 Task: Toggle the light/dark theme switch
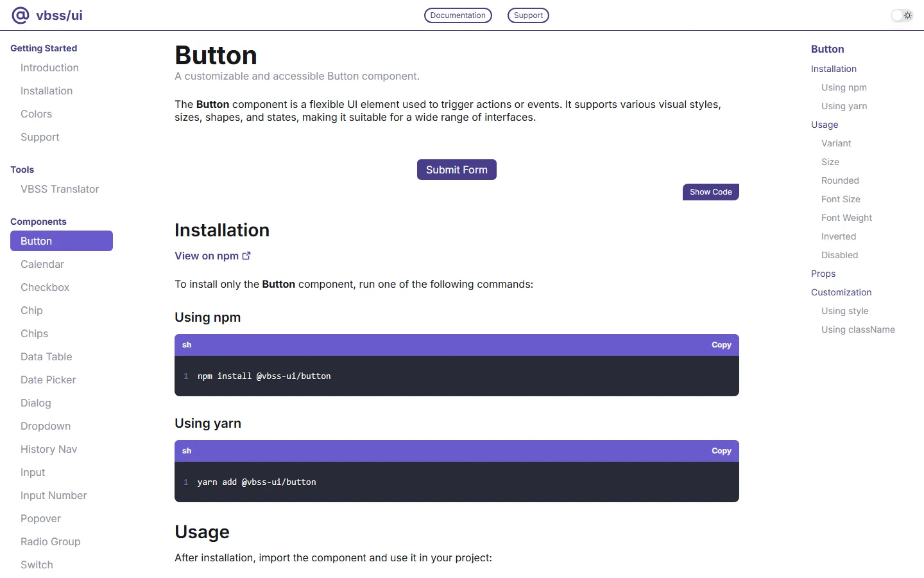tap(902, 15)
